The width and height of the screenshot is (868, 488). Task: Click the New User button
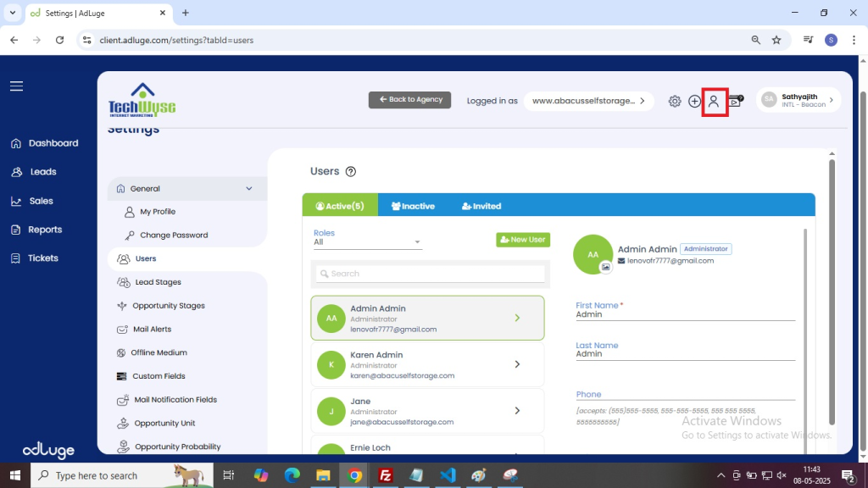coord(522,240)
